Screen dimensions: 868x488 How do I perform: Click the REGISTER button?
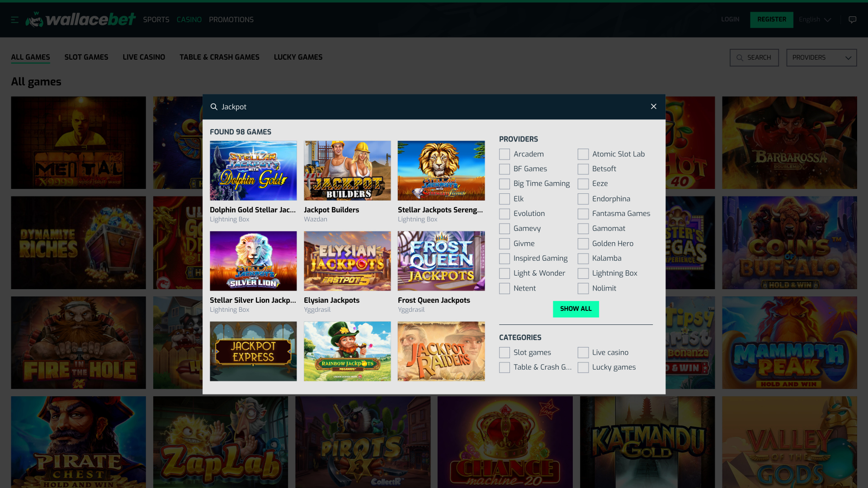point(771,19)
